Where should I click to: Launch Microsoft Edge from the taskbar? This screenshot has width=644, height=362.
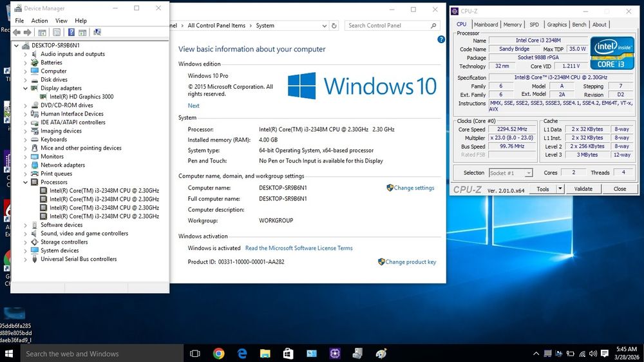tap(242, 354)
